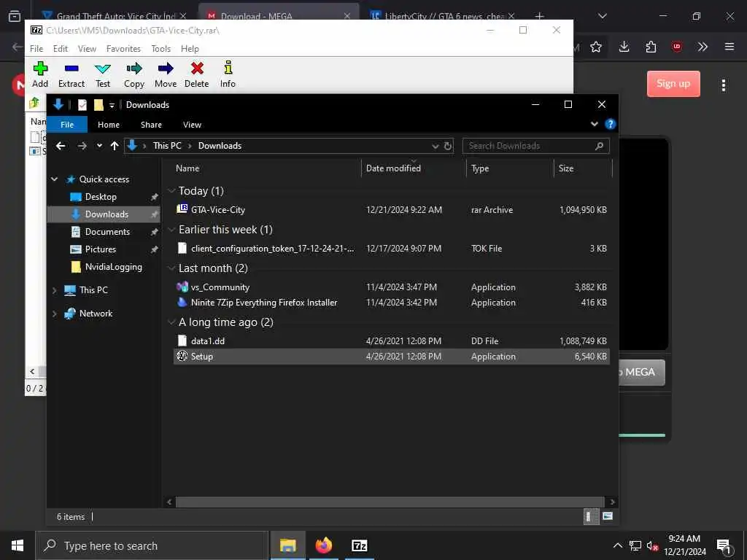Open Explorer help with the question mark icon
This screenshot has height=560, width=747.
610,124
